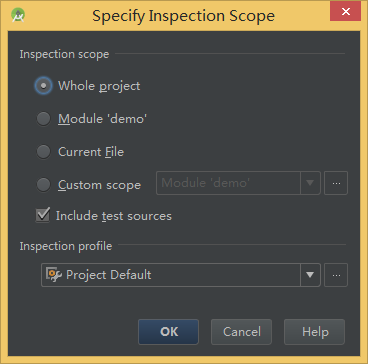Toggle the Include test sources checkbox
Viewport: 368px width, 364px height.
click(x=43, y=215)
